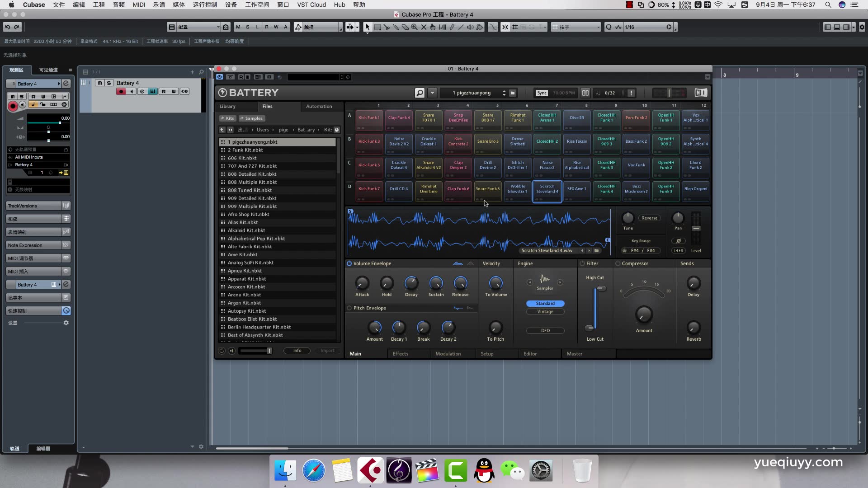Click the Scratch Steveland 4 pad in row D
Viewport: 868px width, 488px height.
point(547,189)
